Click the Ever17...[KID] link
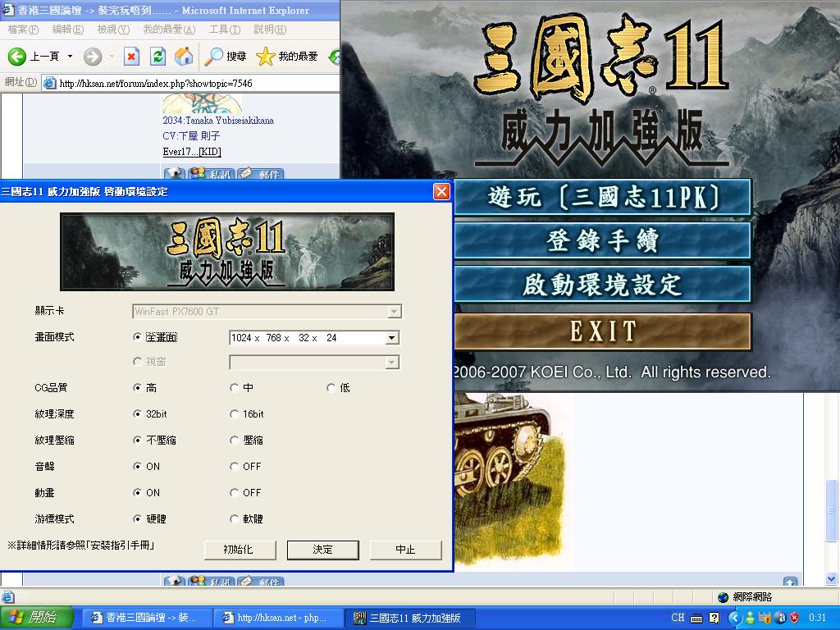The image size is (840, 630). pos(192,152)
